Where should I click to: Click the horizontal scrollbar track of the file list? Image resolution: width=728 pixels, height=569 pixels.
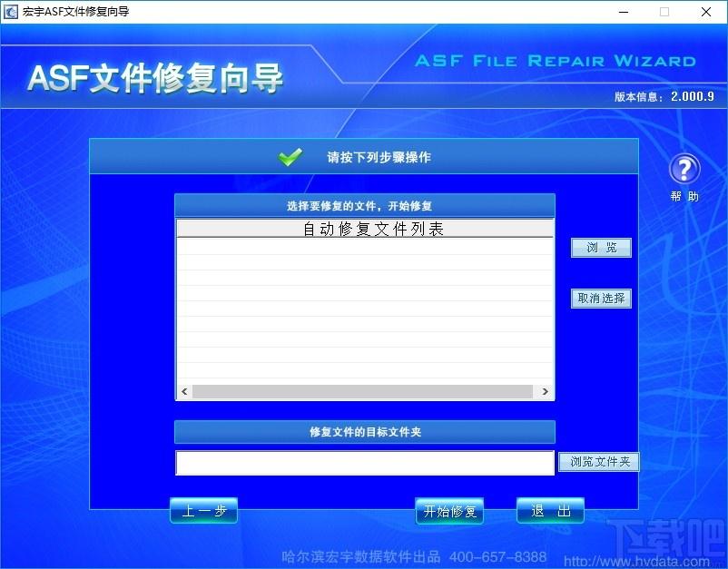pyautogui.click(x=363, y=391)
